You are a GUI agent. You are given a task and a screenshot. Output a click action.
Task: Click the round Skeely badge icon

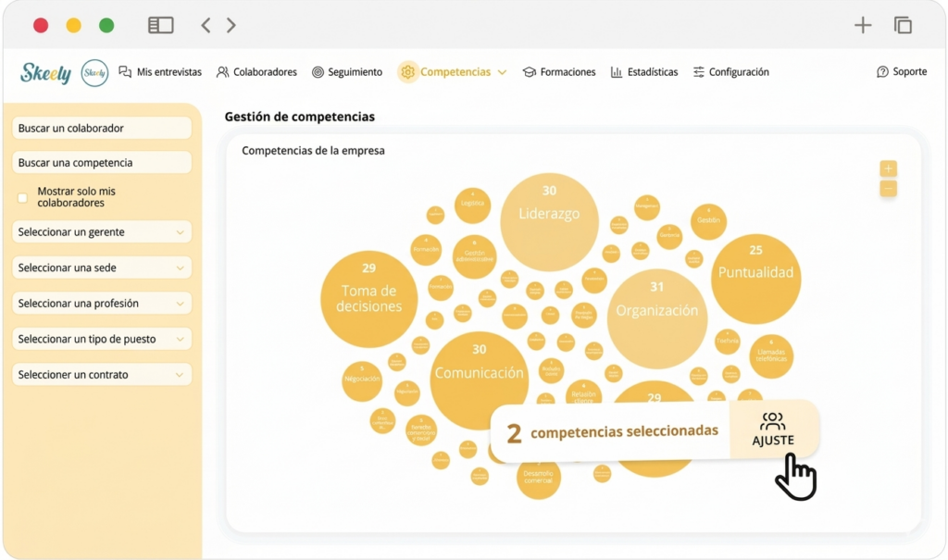[x=94, y=73]
